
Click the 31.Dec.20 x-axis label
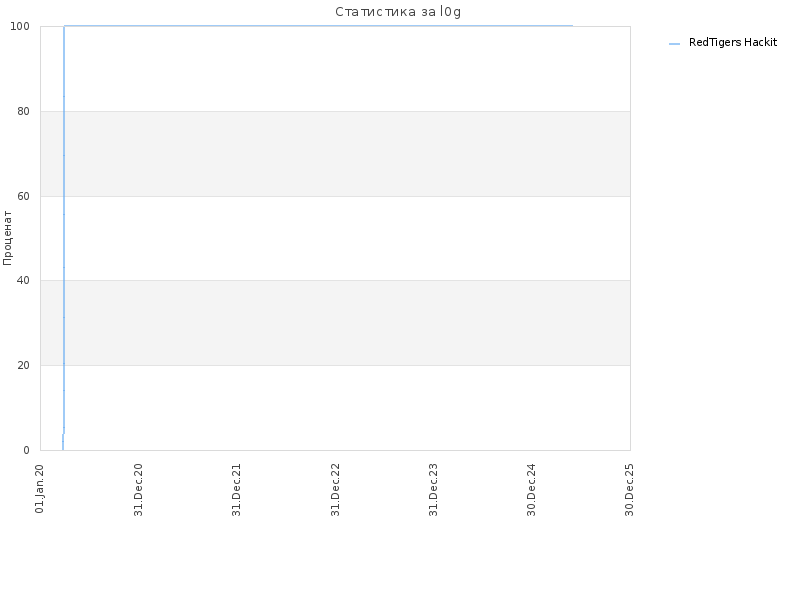138,489
